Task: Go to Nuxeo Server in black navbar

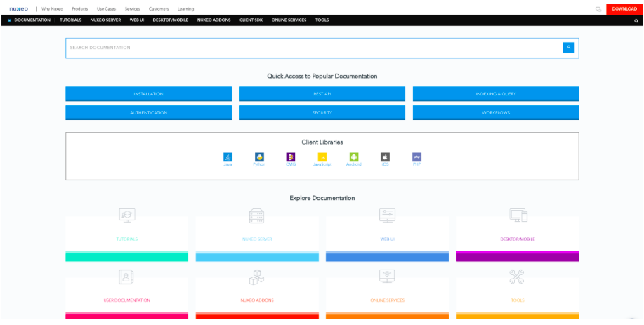Action: tap(105, 20)
